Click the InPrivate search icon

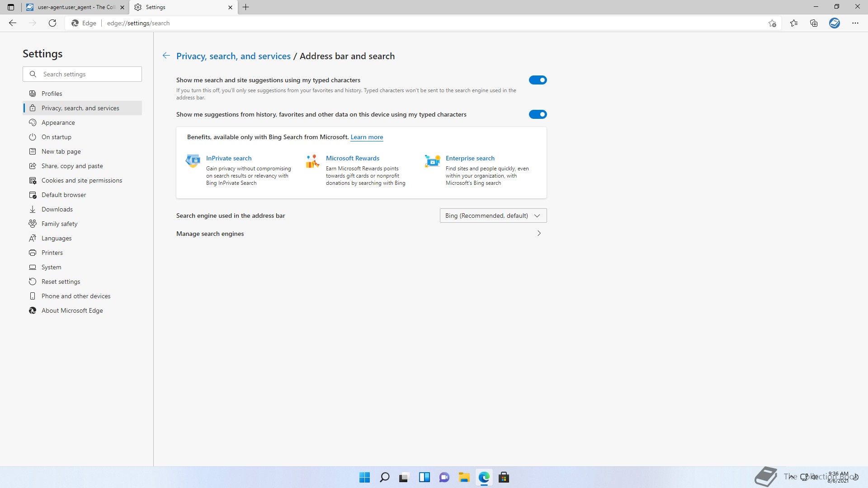tap(193, 161)
